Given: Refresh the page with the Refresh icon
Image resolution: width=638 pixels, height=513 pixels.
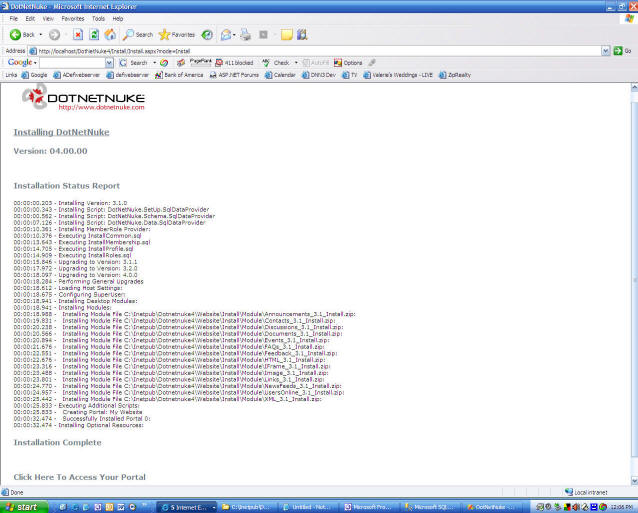Looking at the screenshot, I should pyautogui.click(x=94, y=34).
